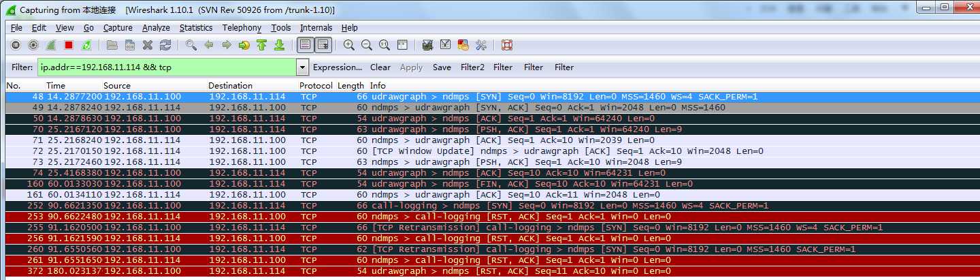Click the Filter: label button
The height and width of the screenshot is (280, 980).
tap(22, 67)
